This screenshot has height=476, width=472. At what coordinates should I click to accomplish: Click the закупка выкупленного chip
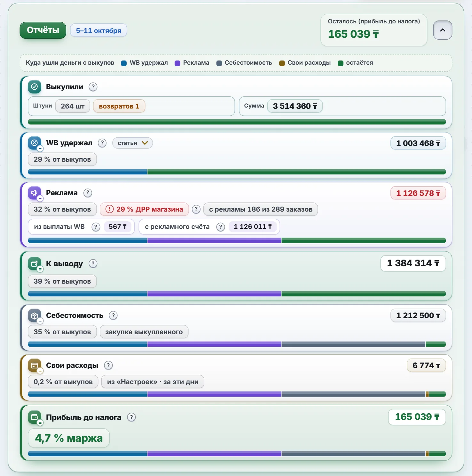[144, 332]
